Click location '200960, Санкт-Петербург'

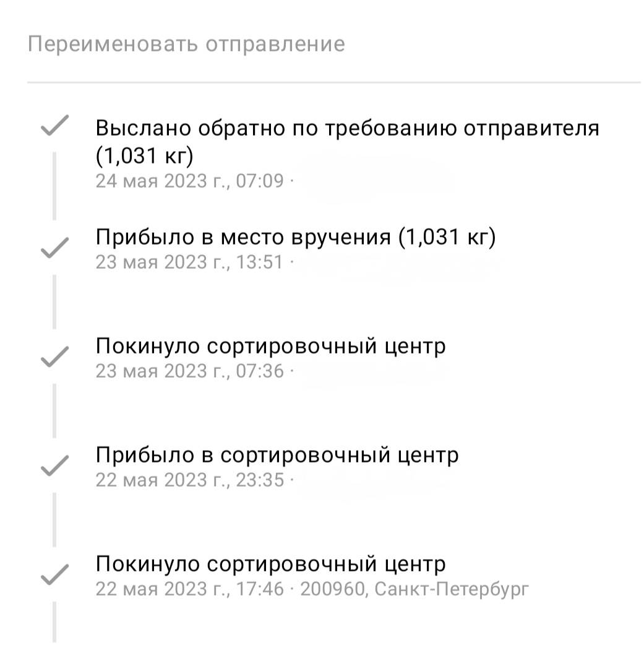point(414,589)
